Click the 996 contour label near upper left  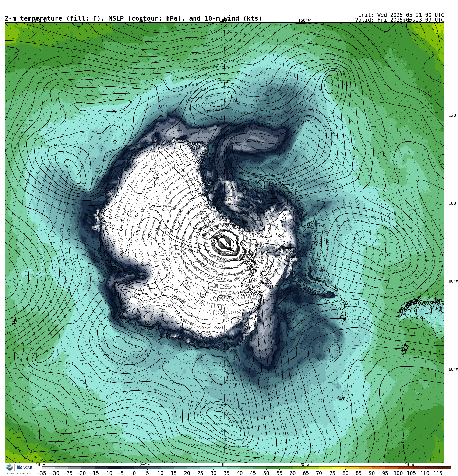click(x=117, y=76)
